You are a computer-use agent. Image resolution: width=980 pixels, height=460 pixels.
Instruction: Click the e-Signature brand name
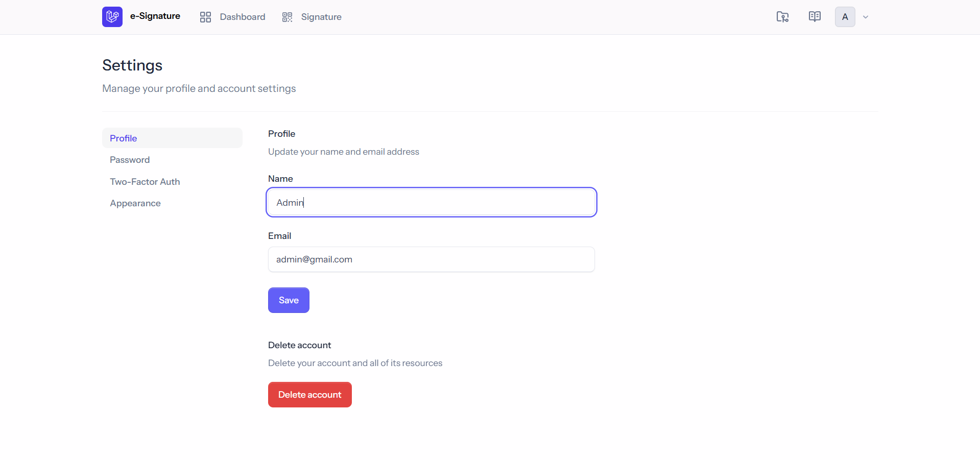(155, 16)
